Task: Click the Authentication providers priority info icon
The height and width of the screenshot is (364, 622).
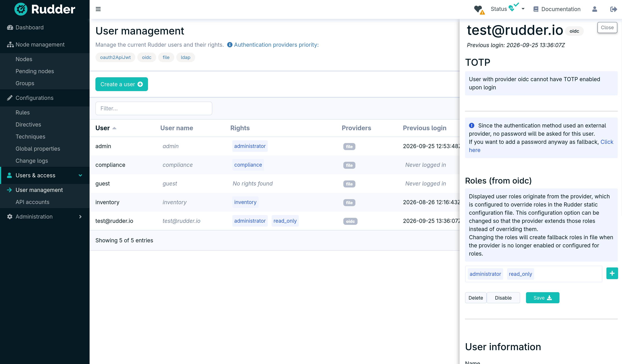Action: (x=230, y=45)
